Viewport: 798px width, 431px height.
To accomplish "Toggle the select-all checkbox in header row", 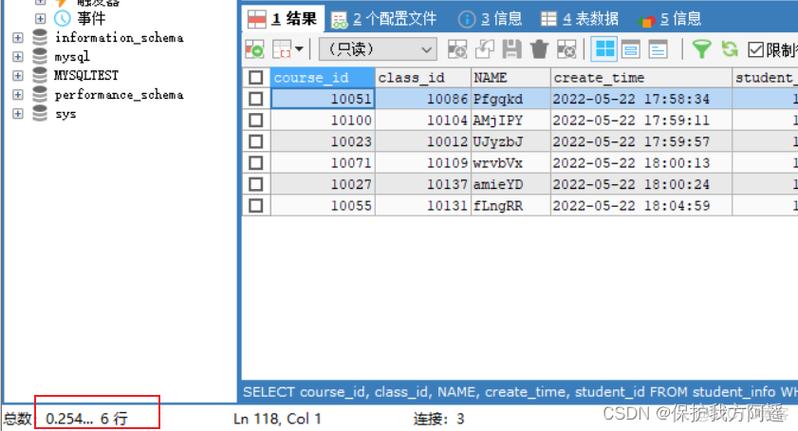I will pos(256,78).
